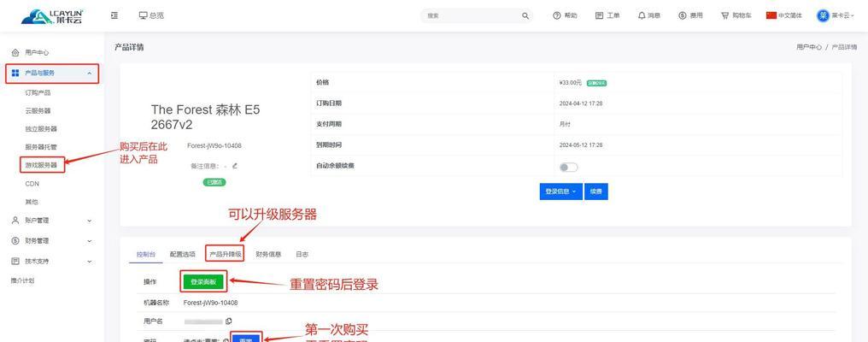Open 消息 notifications bell
This screenshot has width=868, height=342.
click(648, 15)
